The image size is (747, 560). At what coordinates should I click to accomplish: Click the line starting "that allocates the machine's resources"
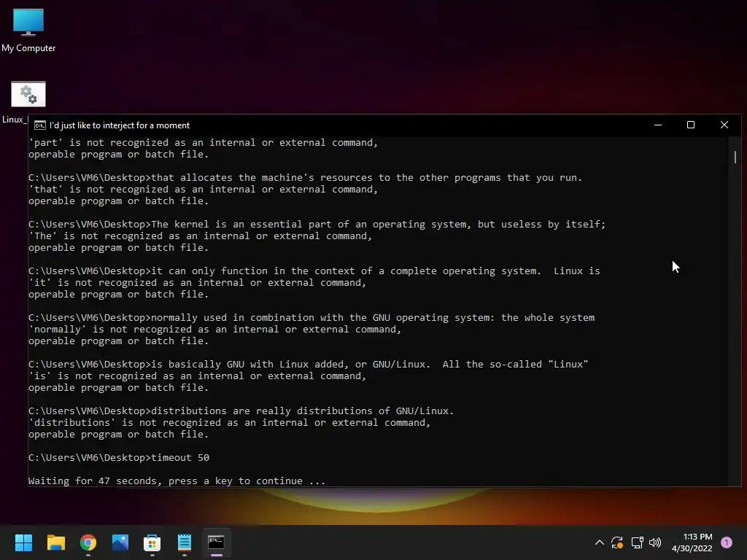point(306,178)
